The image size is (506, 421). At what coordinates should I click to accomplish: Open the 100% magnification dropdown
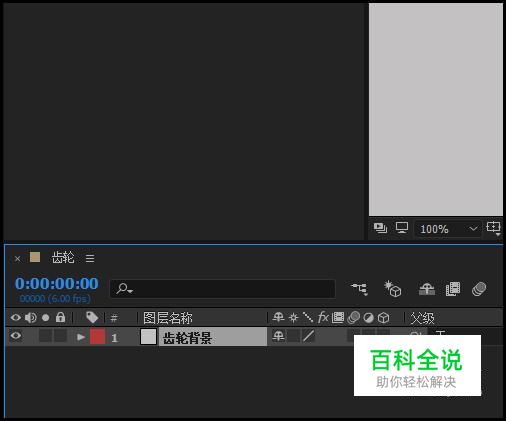pos(448,229)
